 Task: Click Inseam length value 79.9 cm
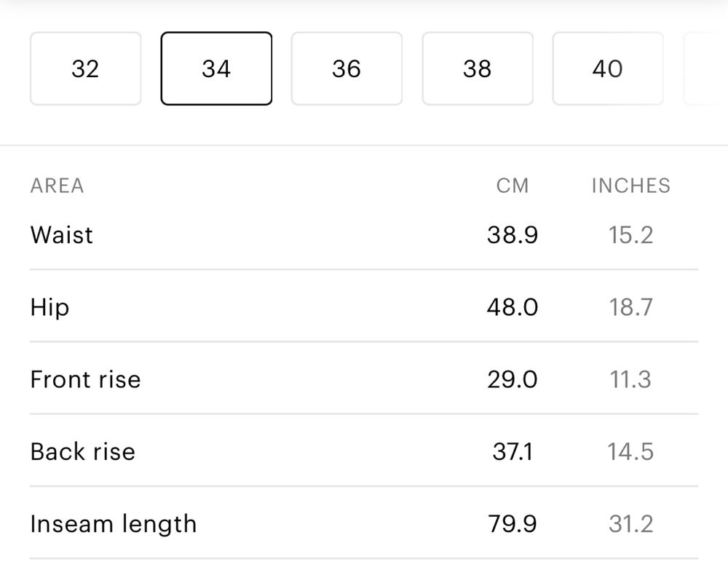click(513, 524)
